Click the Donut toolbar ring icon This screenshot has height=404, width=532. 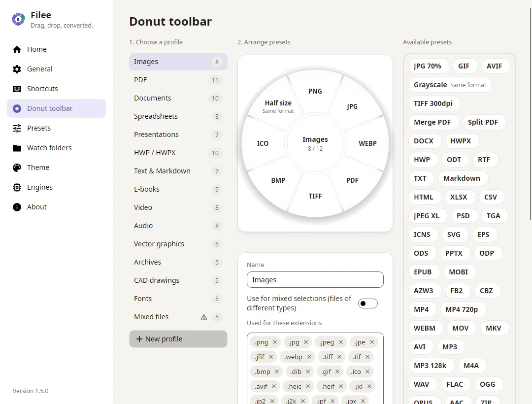click(x=17, y=108)
